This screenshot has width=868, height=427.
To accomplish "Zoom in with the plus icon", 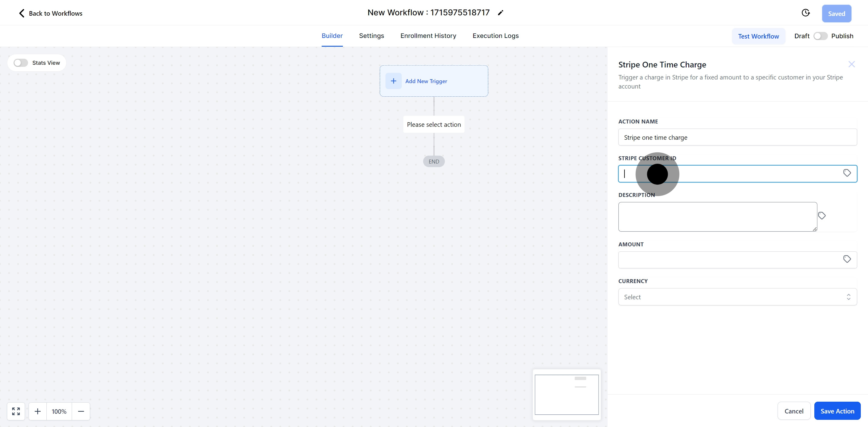I will coord(38,411).
